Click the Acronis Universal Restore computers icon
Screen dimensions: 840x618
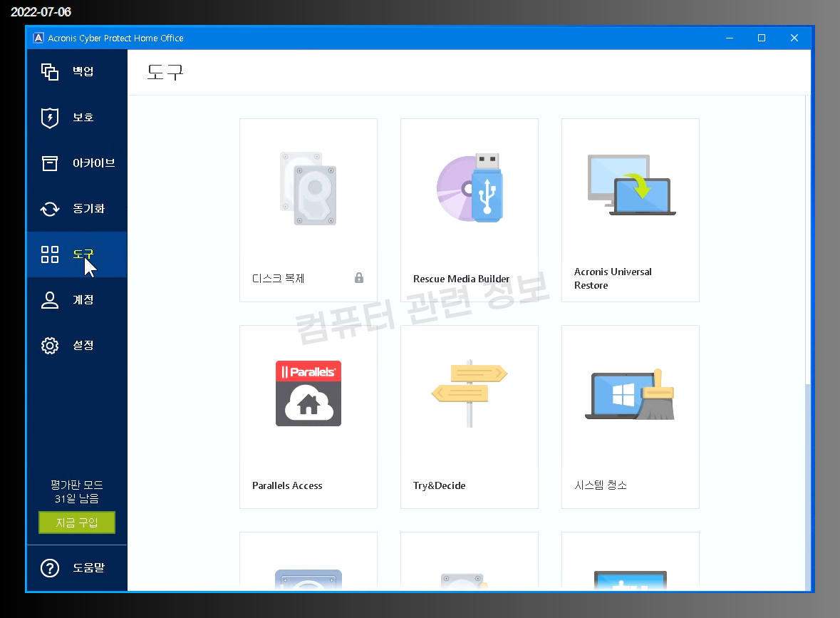631,185
